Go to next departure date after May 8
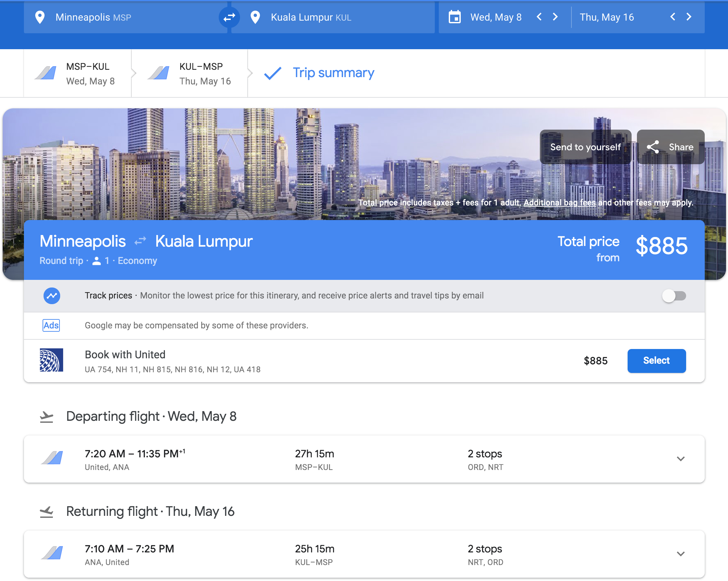 (x=555, y=17)
